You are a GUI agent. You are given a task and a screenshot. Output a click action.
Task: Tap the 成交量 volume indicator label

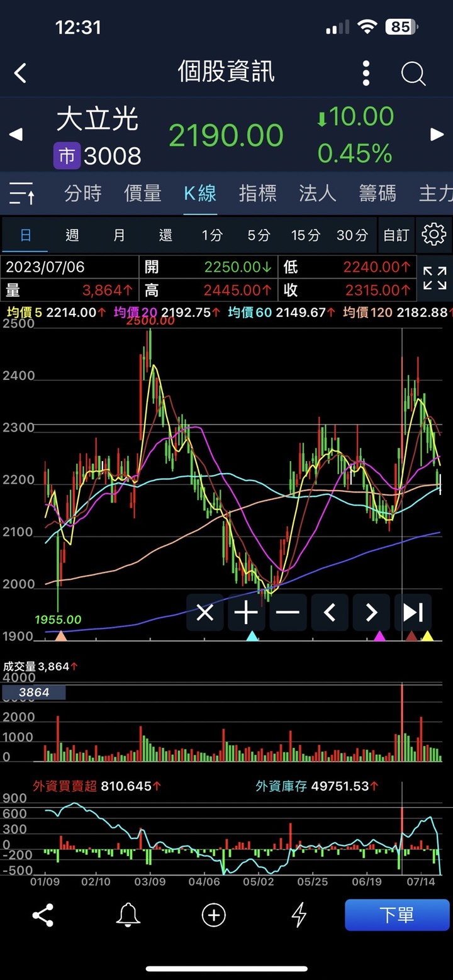20,666
